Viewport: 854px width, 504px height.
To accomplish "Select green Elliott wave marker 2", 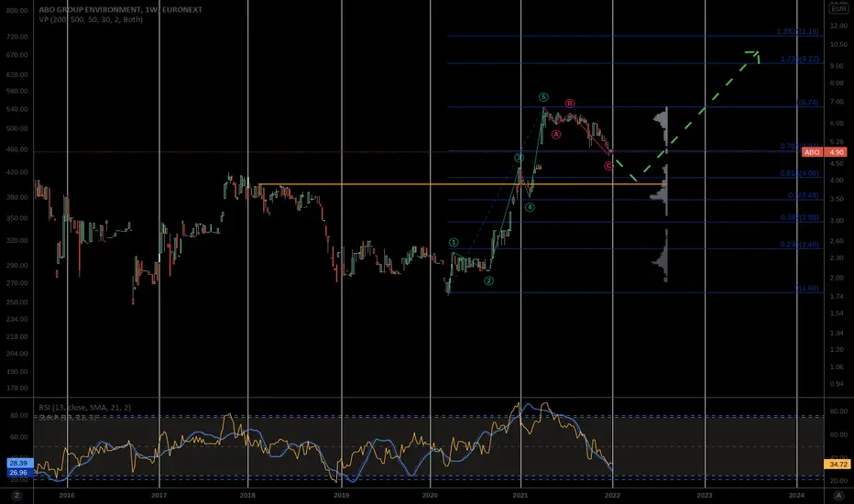I will click(x=489, y=281).
